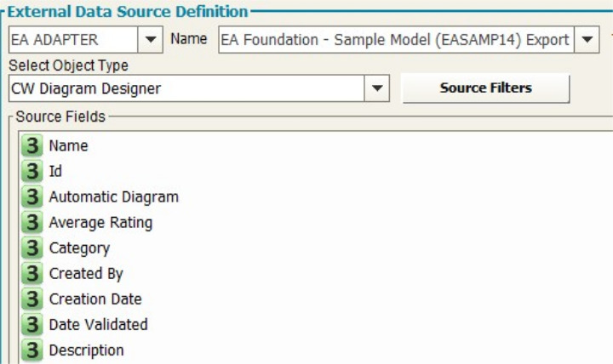Select the Automatic Diagram source field

coord(113,197)
